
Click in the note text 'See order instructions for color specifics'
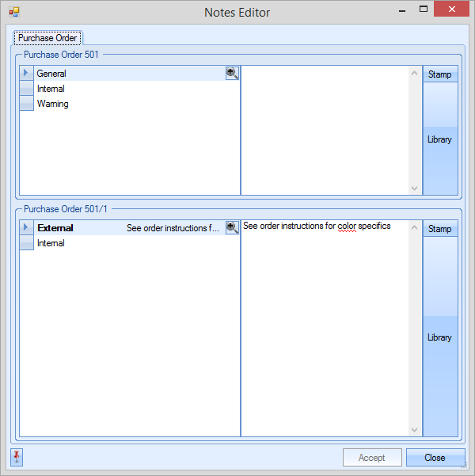click(x=317, y=226)
